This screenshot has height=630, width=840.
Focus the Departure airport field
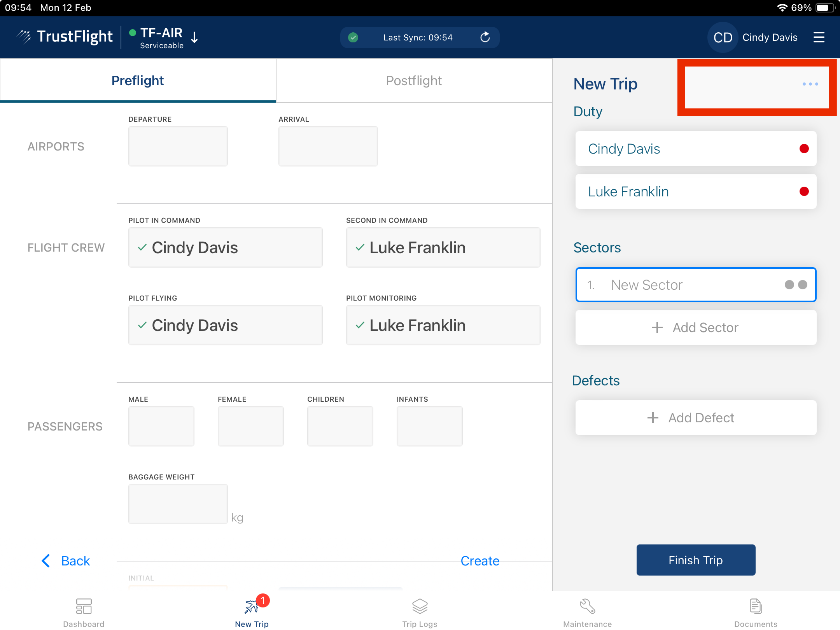tap(178, 146)
